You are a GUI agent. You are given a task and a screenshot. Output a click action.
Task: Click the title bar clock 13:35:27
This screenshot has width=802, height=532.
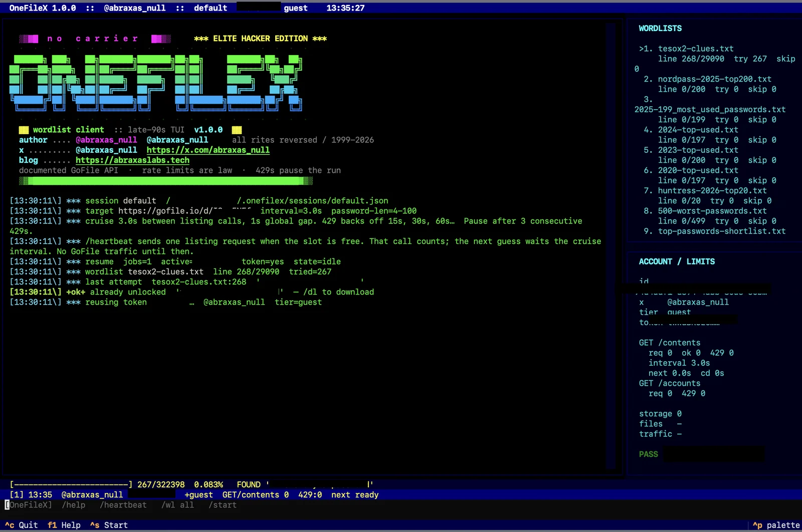click(x=345, y=8)
